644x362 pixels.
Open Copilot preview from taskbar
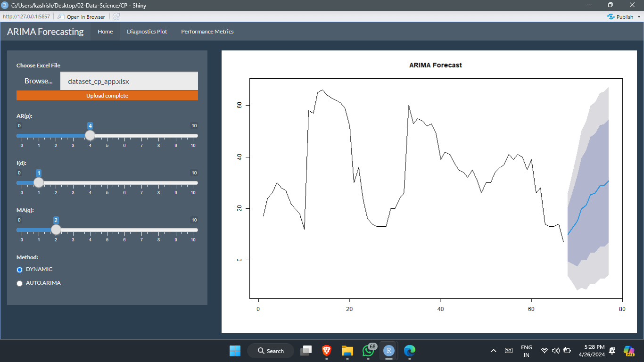click(629, 351)
